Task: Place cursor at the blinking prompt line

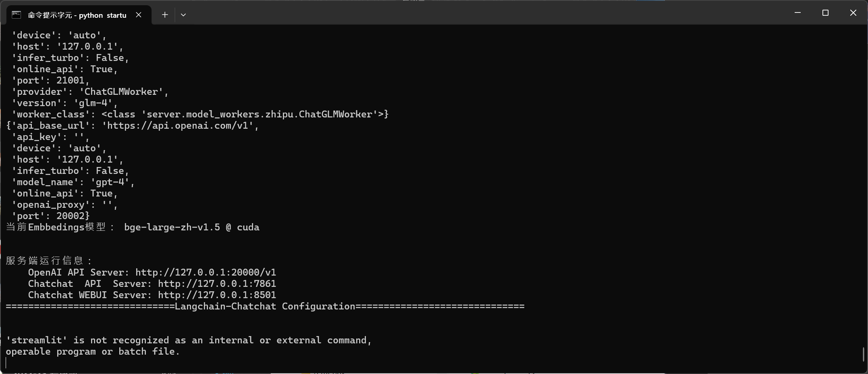Action: pyautogui.click(x=6, y=363)
